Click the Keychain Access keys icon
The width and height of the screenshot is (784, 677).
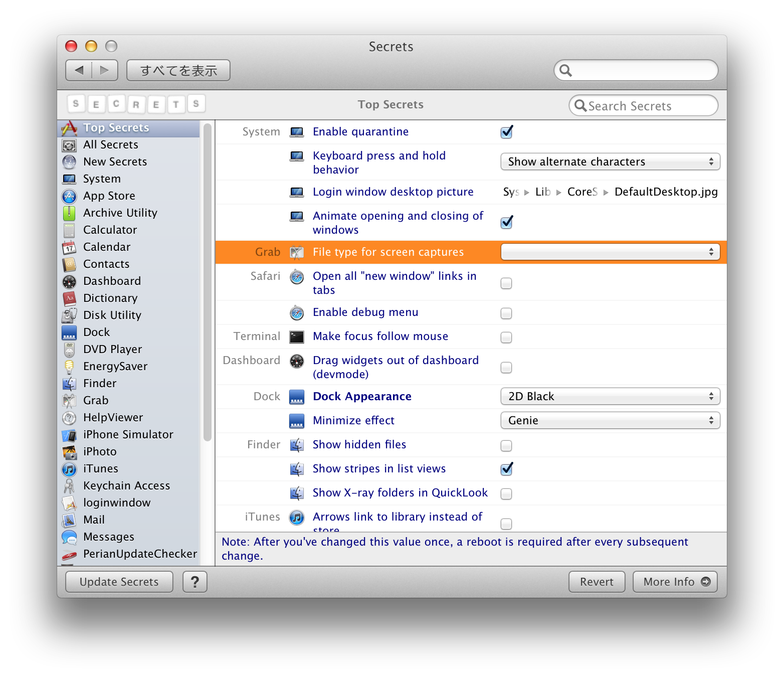coord(69,486)
